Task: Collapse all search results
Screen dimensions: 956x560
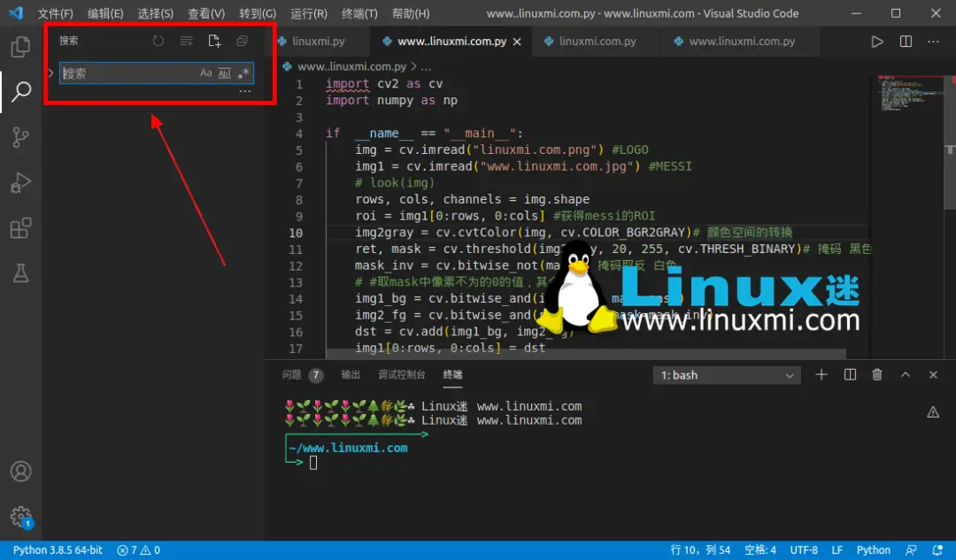Action: tap(242, 41)
